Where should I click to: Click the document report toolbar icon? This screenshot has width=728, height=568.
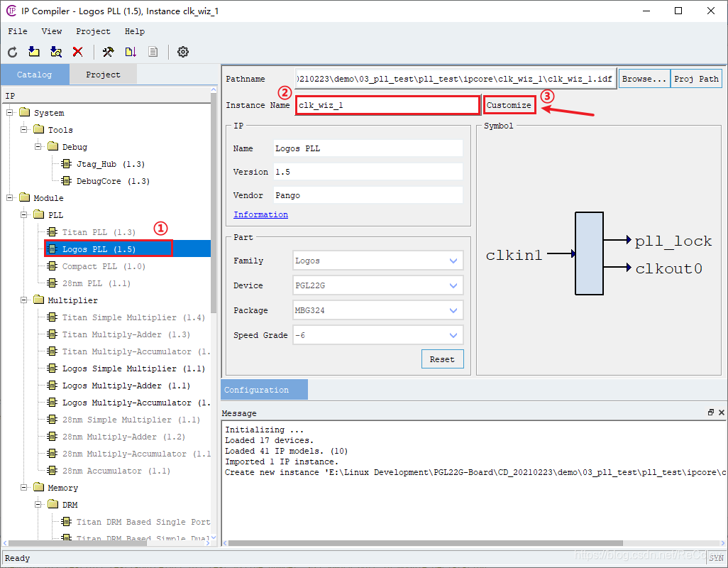(x=153, y=52)
